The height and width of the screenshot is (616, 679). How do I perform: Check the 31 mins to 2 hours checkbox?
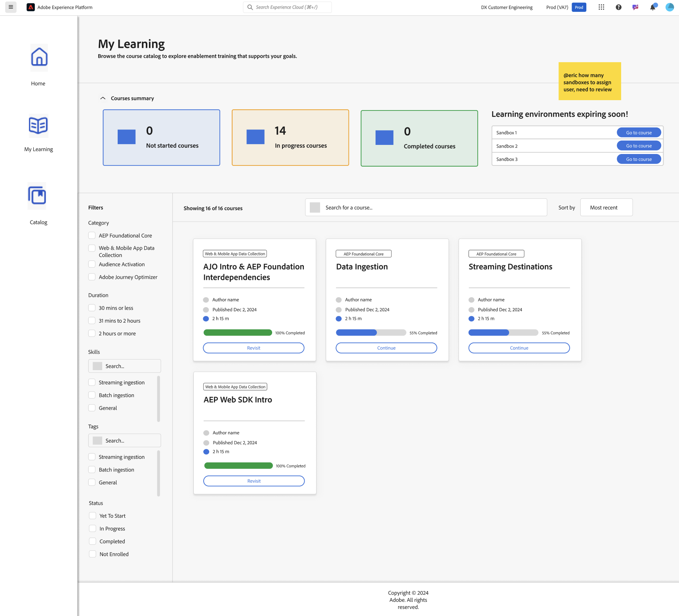[x=92, y=321]
